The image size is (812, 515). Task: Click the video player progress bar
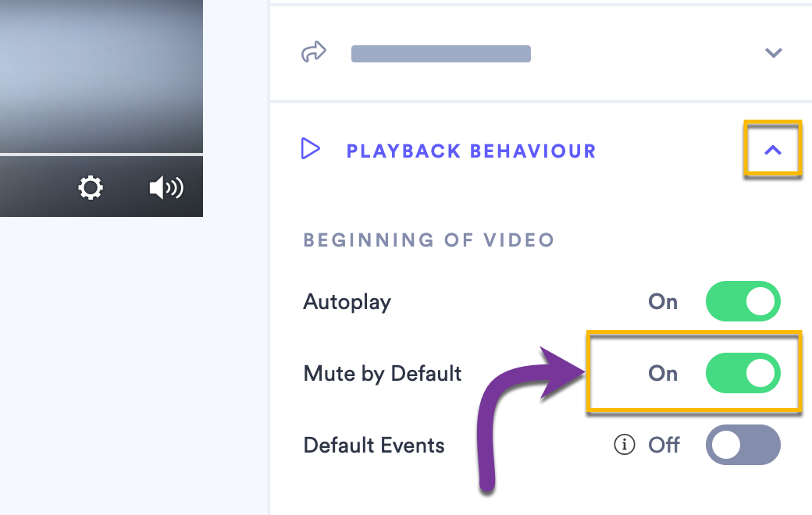tap(101, 154)
